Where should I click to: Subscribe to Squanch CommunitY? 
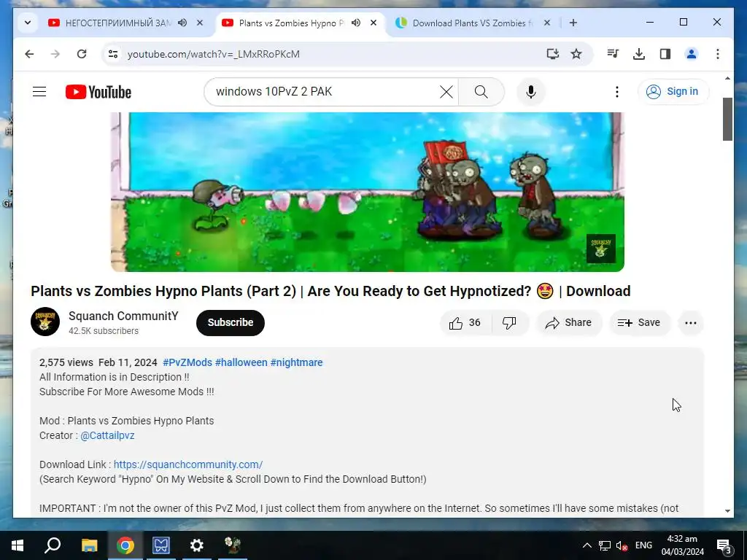coord(230,322)
